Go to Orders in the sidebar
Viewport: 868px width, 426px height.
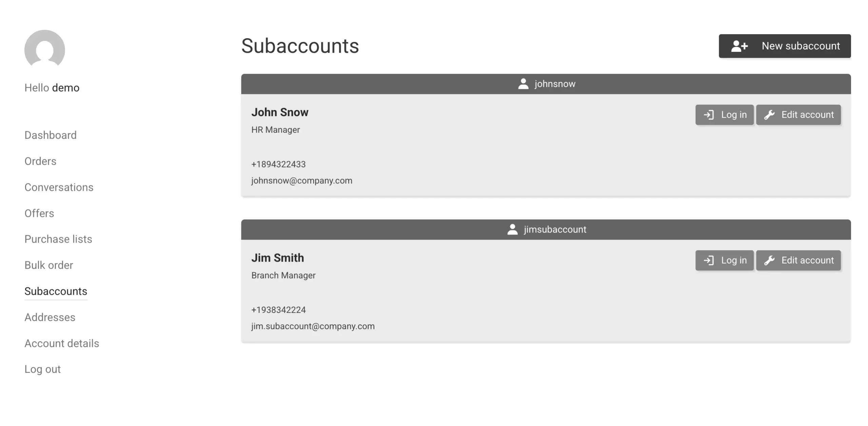click(x=40, y=161)
